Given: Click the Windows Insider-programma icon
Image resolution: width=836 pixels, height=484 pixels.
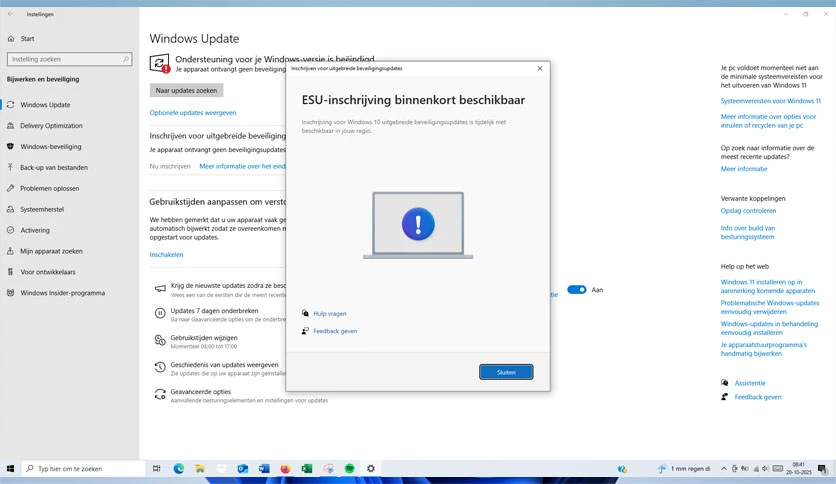Looking at the screenshot, I should [x=10, y=293].
